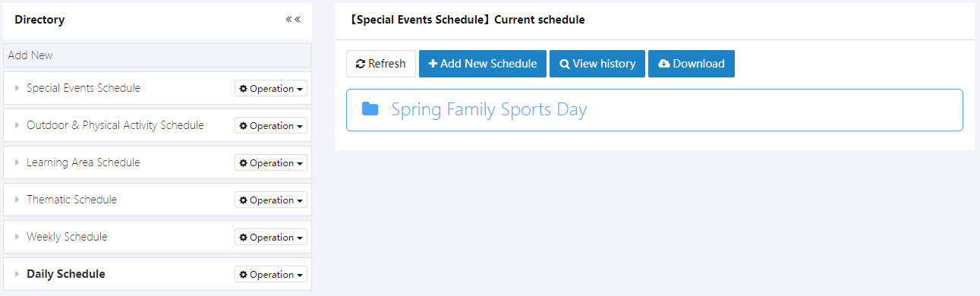Open Operation dropdown for Daily Schedule

coord(271,275)
